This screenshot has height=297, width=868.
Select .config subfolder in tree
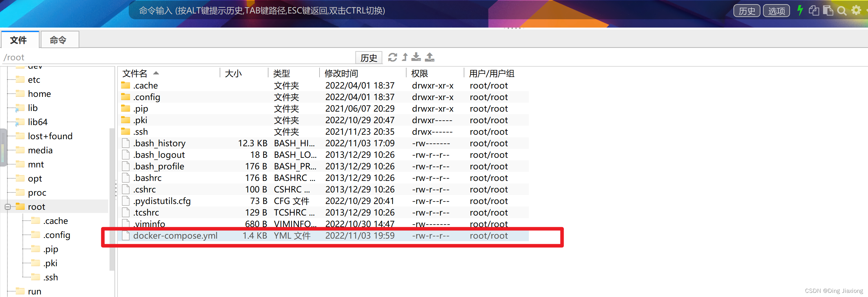tap(57, 235)
